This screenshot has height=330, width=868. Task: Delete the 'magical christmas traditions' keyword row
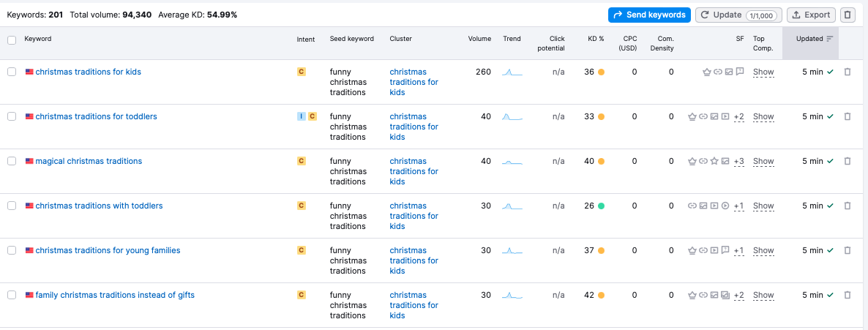(848, 162)
